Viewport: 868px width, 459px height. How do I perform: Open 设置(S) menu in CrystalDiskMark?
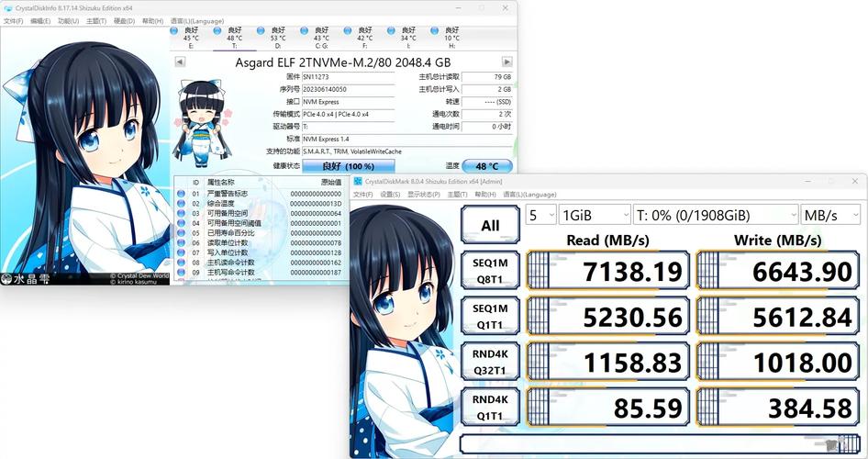point(390,195)
